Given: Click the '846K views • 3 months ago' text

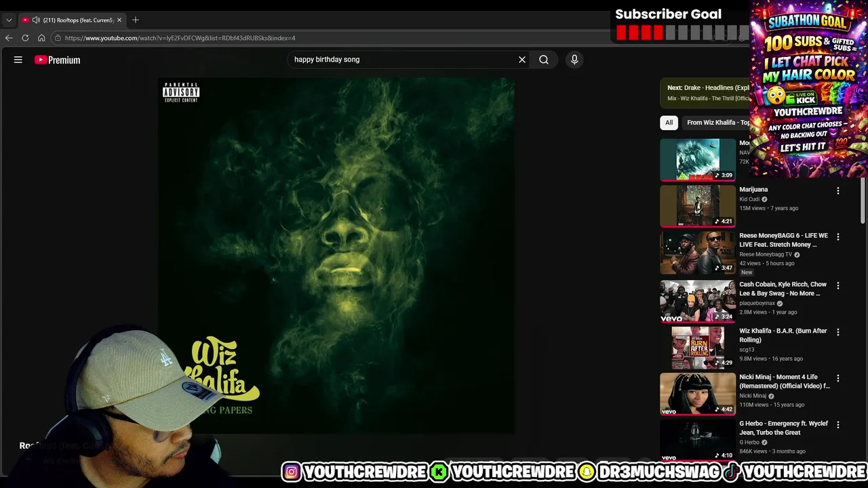Looking at the screenshot, I should (x=772, y=451).
